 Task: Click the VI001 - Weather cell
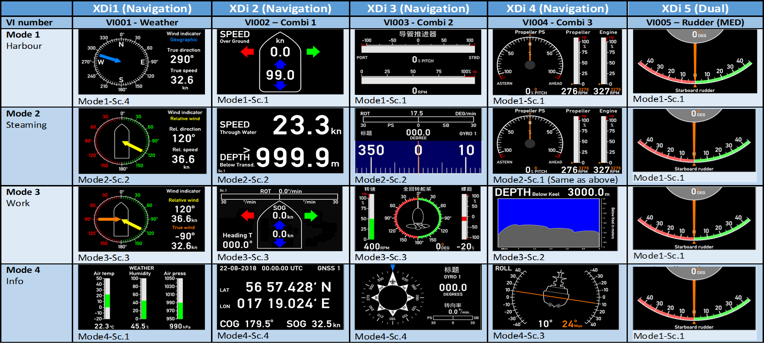[x=142, y=22]
